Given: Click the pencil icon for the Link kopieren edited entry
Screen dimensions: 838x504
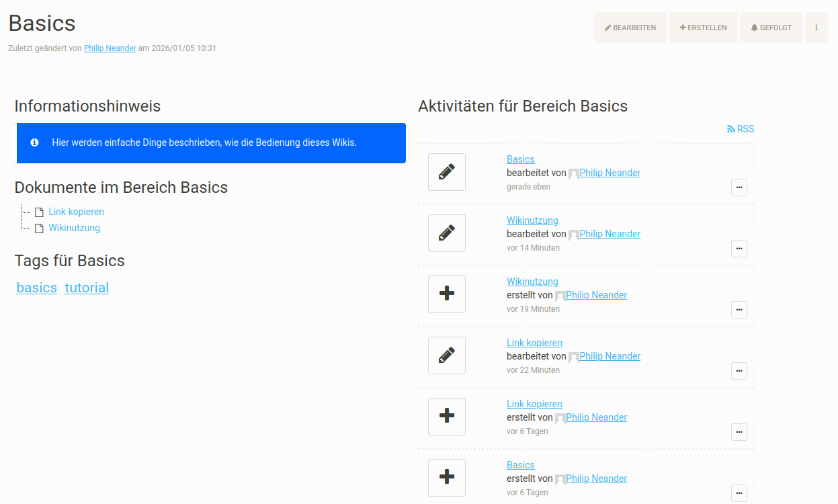Looking at the screenshot, I should [446, 355].
